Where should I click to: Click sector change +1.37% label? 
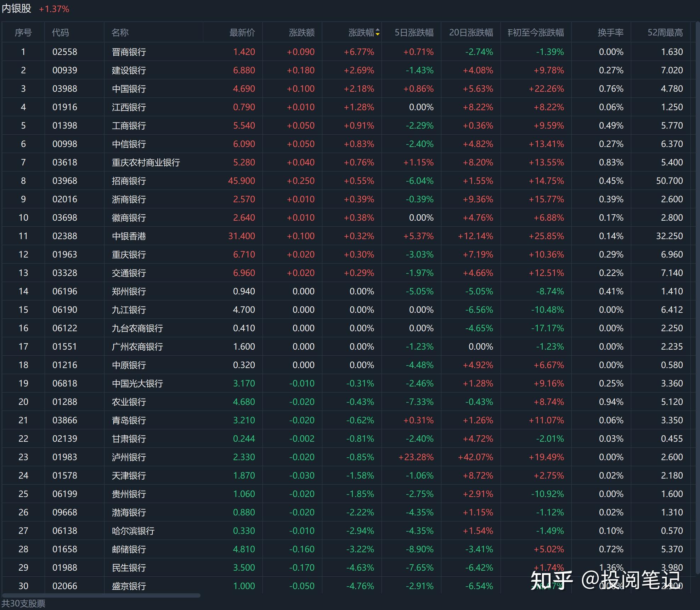point(54,9)
